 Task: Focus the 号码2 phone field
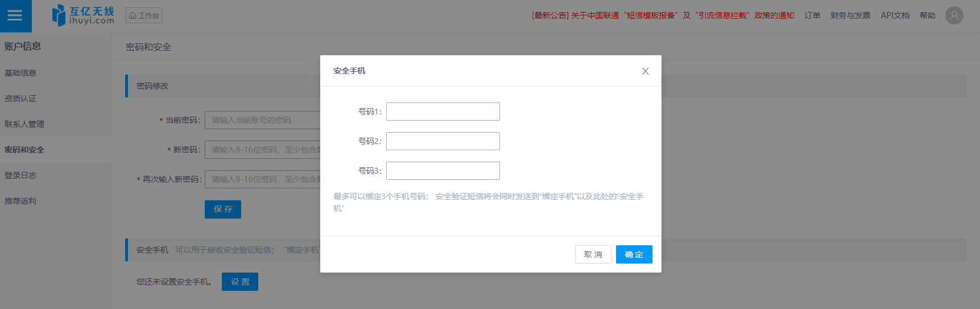(x=443, y=141)
